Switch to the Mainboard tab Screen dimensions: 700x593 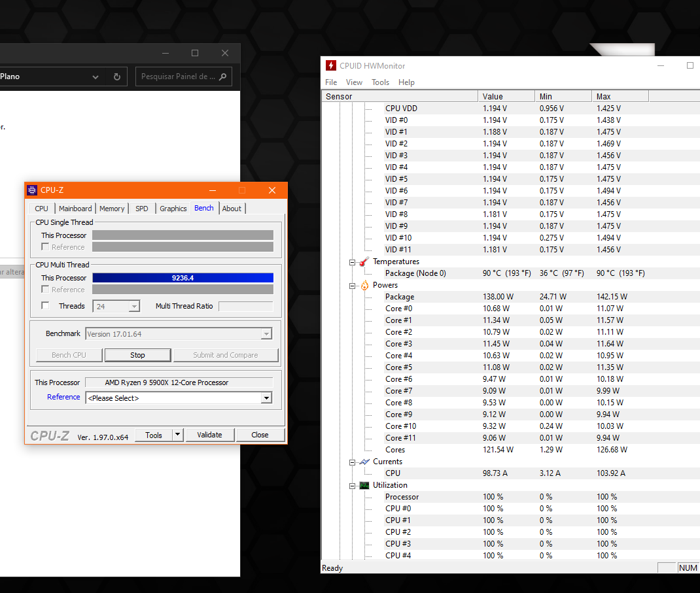coord(75,209)
